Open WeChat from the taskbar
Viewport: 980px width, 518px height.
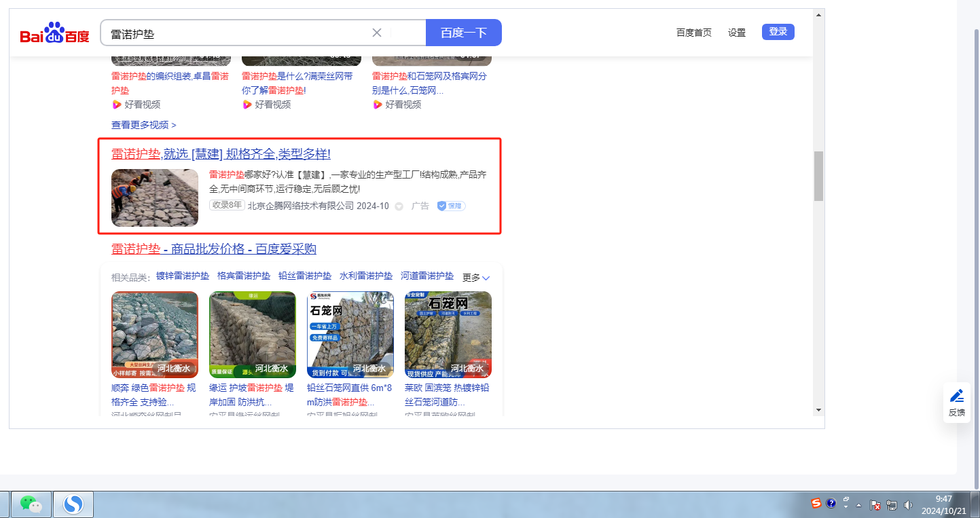pos(31,504)
